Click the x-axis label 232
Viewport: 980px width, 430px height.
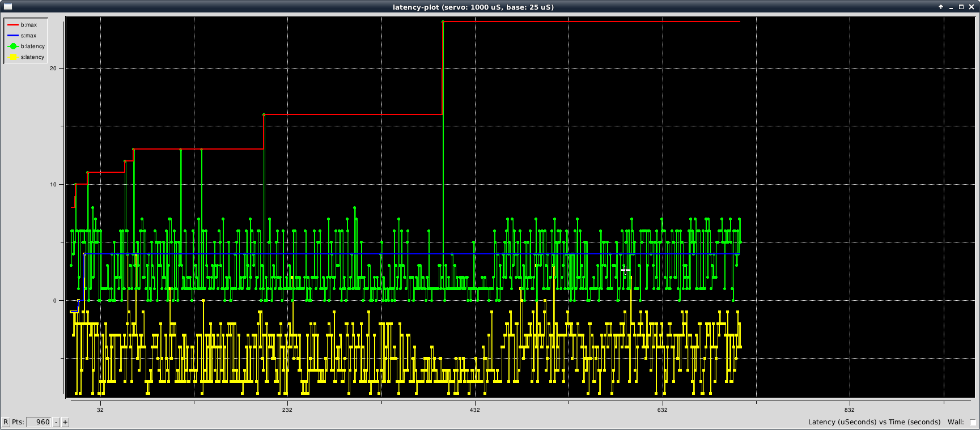pyautogui.click(x=287, y=410)
